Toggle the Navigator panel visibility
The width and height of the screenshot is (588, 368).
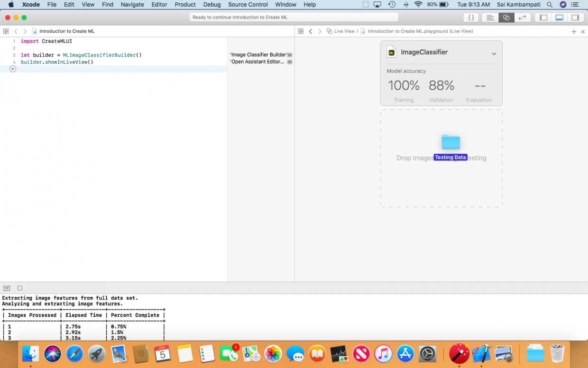pos(543,18)
